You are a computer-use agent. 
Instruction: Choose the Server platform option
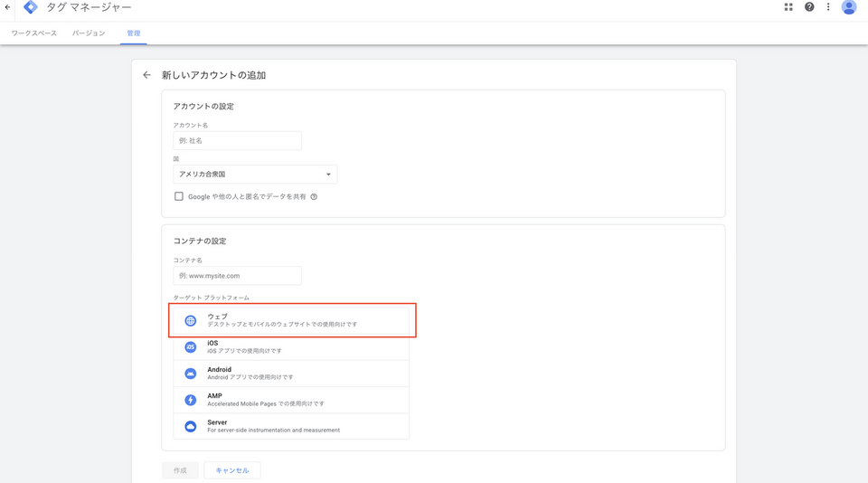click(x=290, y=426)
